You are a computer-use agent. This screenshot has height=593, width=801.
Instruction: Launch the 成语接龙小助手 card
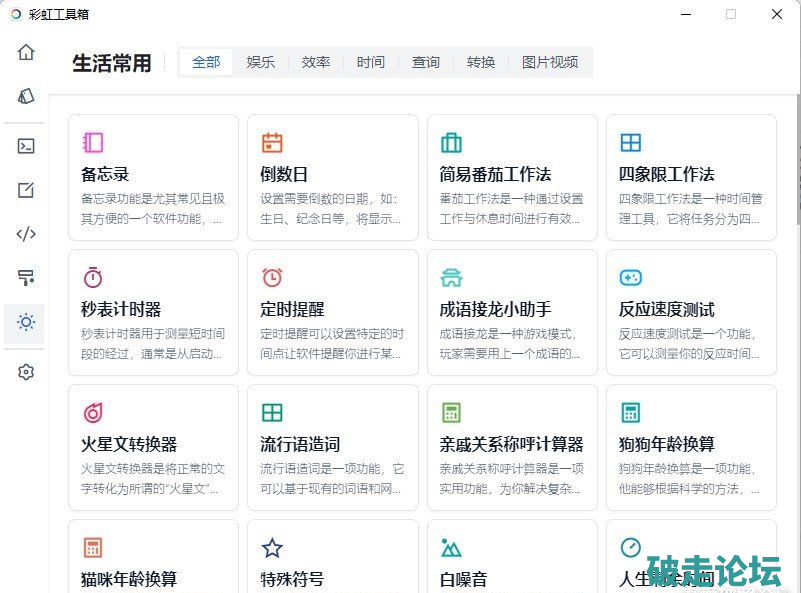[x=512, y=312]
